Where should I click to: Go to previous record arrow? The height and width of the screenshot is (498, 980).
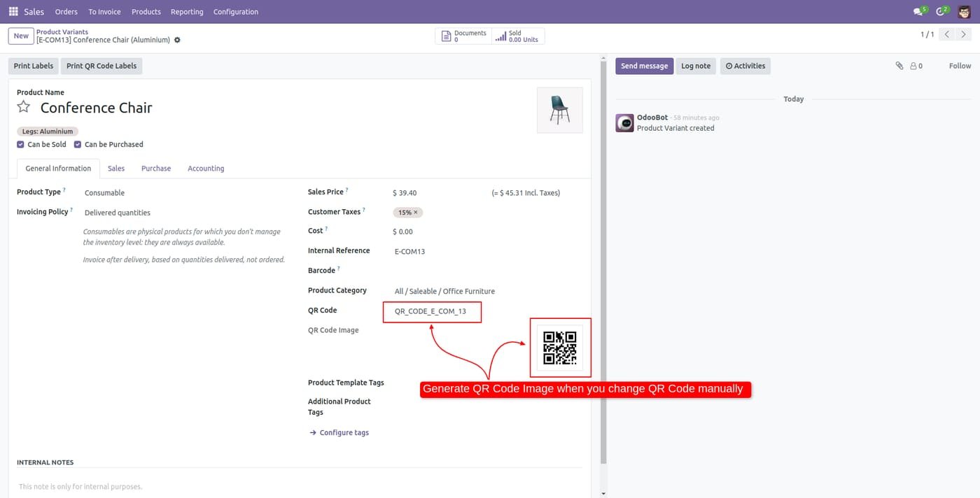[x=947, y=34]
